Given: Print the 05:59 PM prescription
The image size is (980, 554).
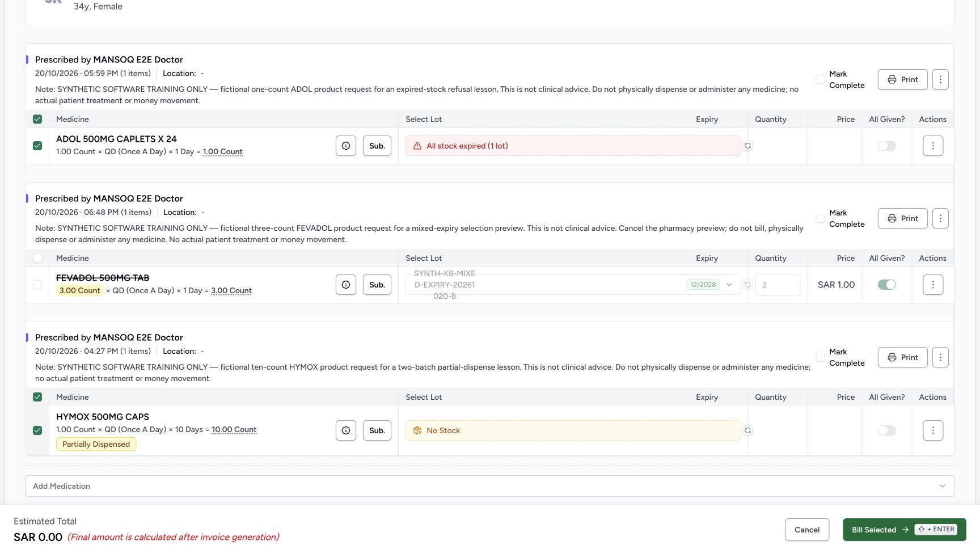Looking at the screenshot, I should [x=903, y=79].
